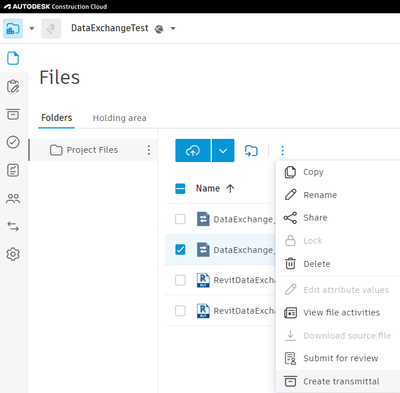Open the first DataExchange file name
The image size is (400, 393).
[244, 219]
